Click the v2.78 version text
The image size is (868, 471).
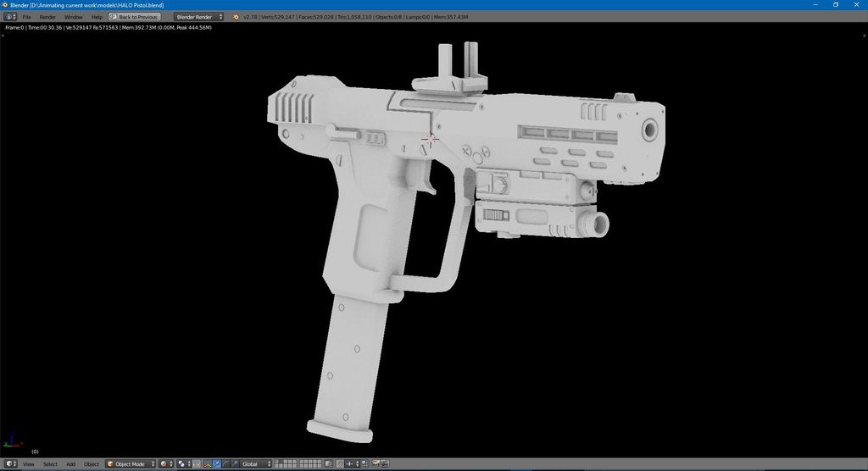[x=250, y=17]
